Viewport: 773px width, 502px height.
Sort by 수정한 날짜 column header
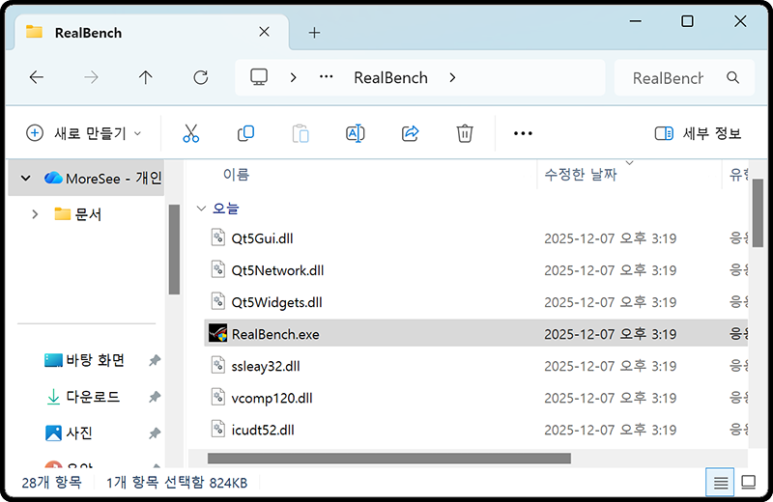point(581,174)
